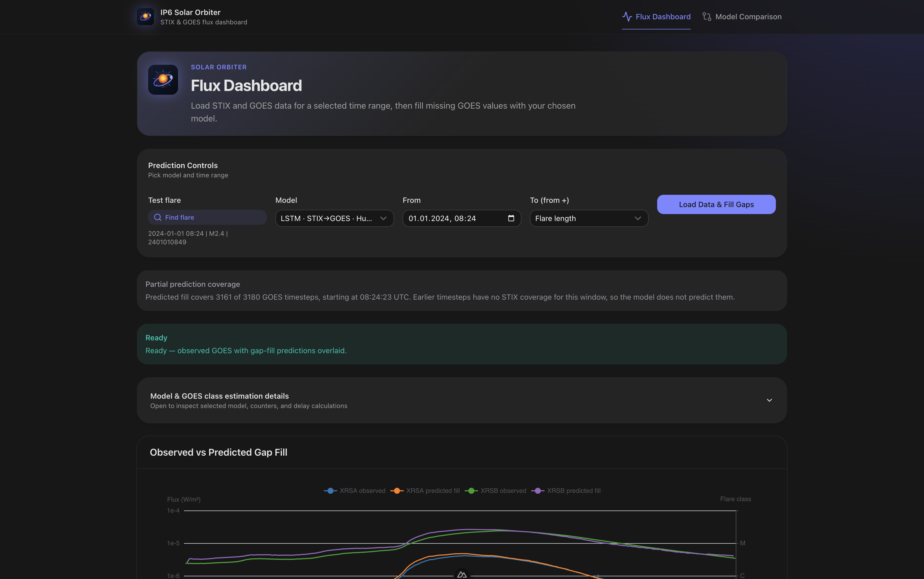Screen dimensions: 924x579
Task: Click the SOLAR ORBITER eyebrow label
Action: click(219, 67)
